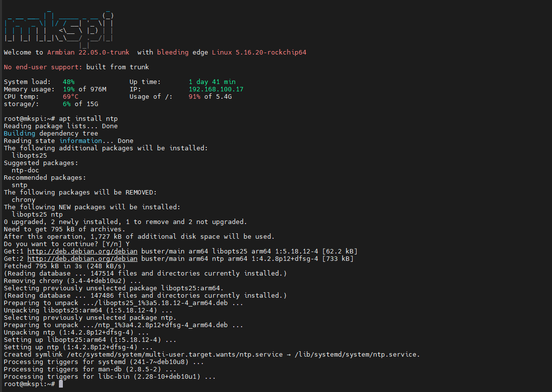Click the 'Need to get 795 kB' line

tap(65, 229)
